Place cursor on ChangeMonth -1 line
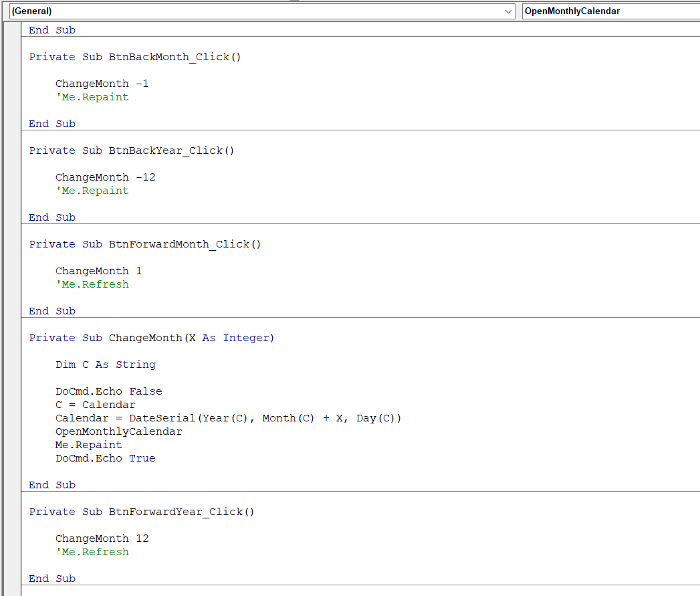This screenshot has width=700, height=596. point(102,84)
